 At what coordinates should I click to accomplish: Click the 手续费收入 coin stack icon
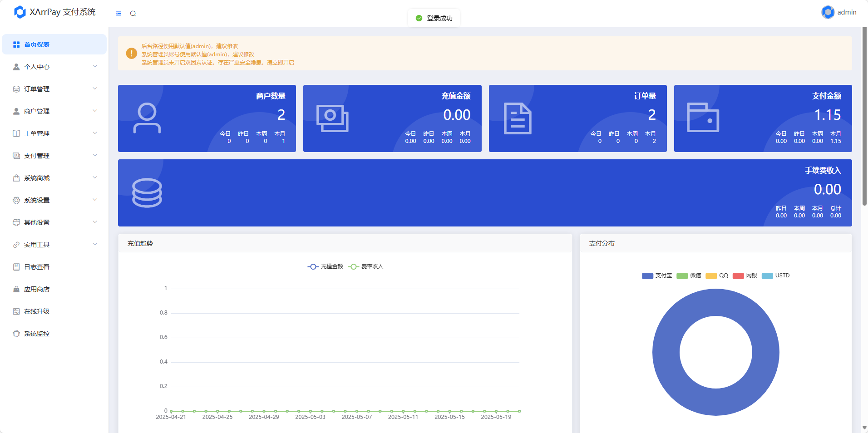pos(147,193)
